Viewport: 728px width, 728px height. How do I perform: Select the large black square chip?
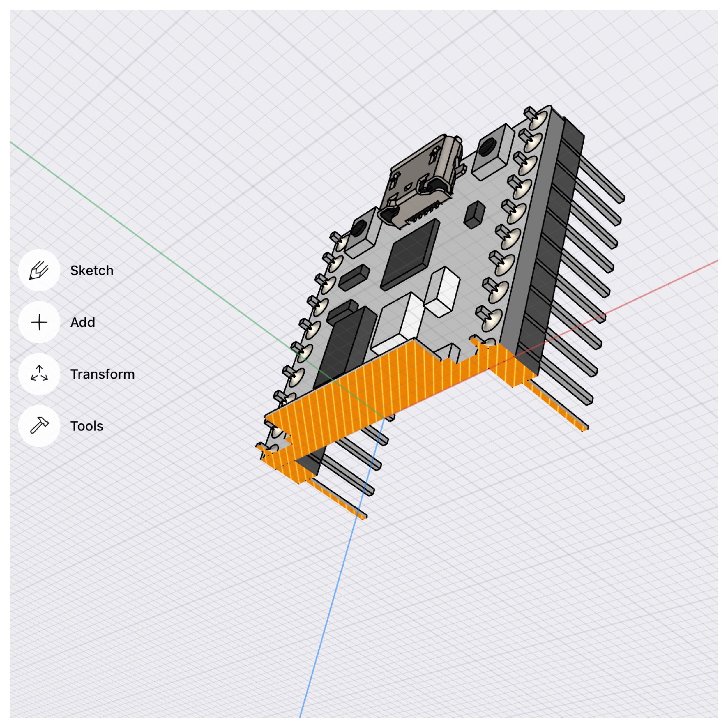[411, 254]
